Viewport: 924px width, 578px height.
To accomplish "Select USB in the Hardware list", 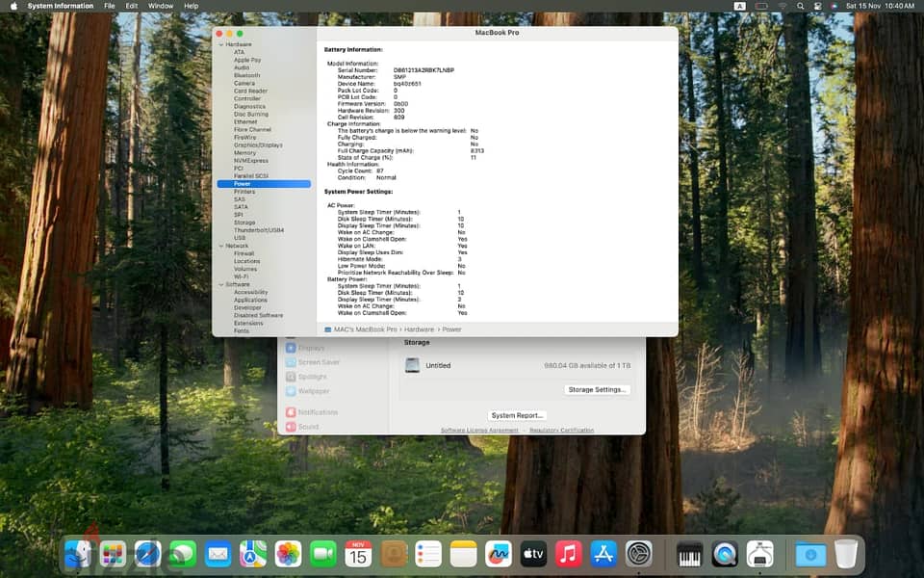I will [240, 238].
